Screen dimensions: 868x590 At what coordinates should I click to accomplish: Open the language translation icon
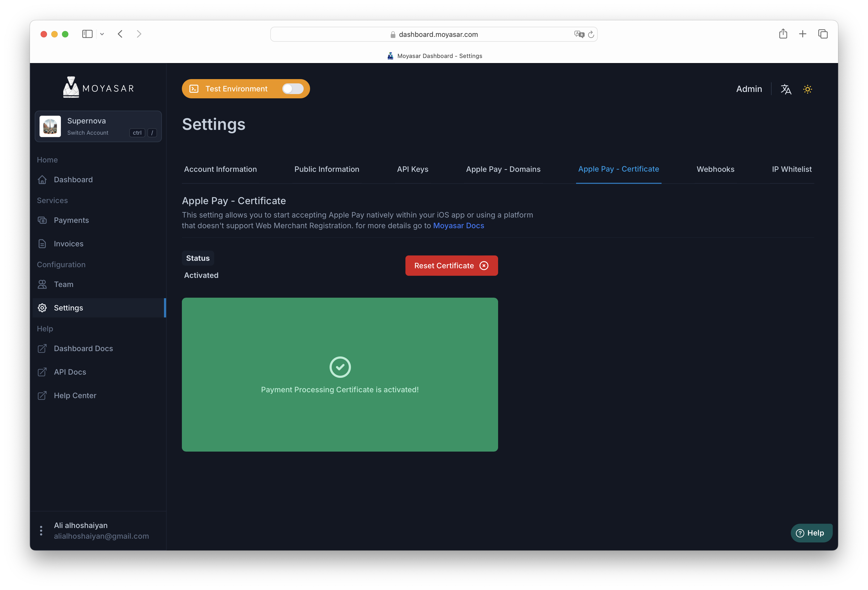[786, 89]
